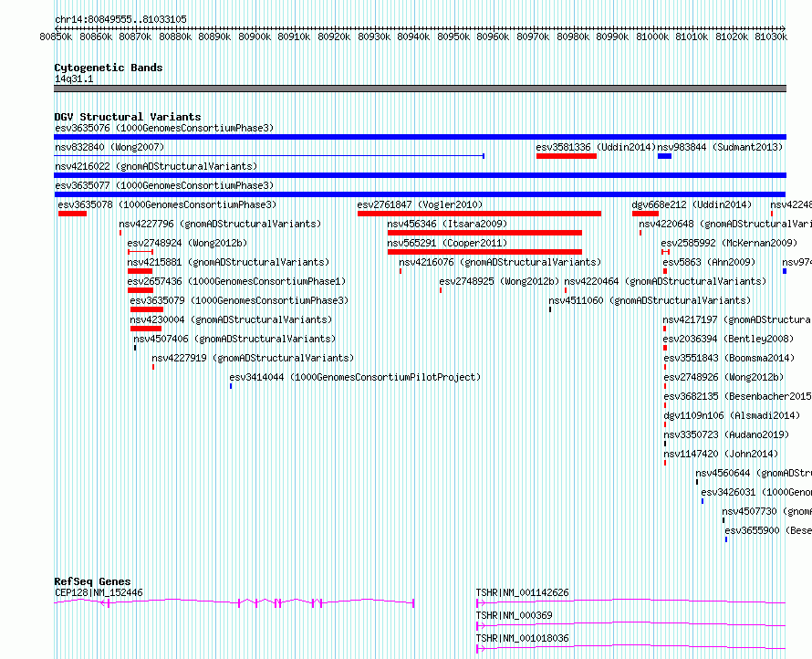Click the 80900k ruler position
This screenshot has width=812, height=659.
[255, 37]
